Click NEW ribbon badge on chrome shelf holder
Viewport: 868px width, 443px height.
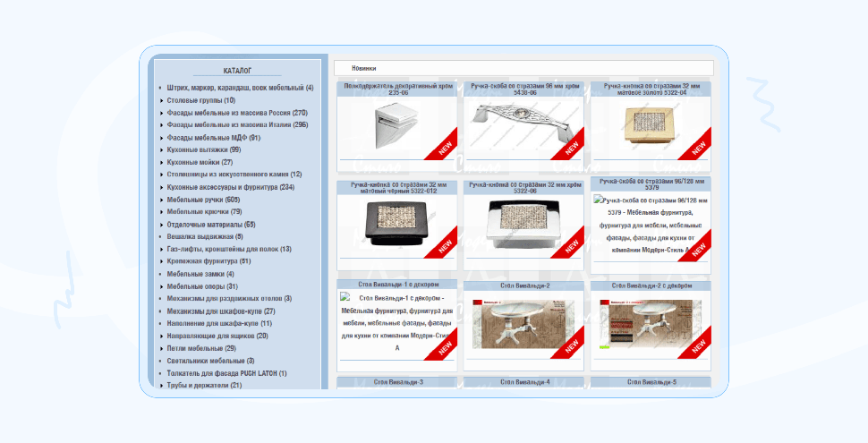[444, 146]
